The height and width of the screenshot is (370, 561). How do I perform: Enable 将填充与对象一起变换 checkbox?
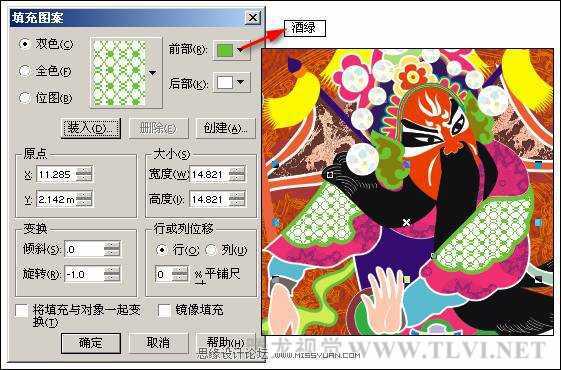point(22,311)
